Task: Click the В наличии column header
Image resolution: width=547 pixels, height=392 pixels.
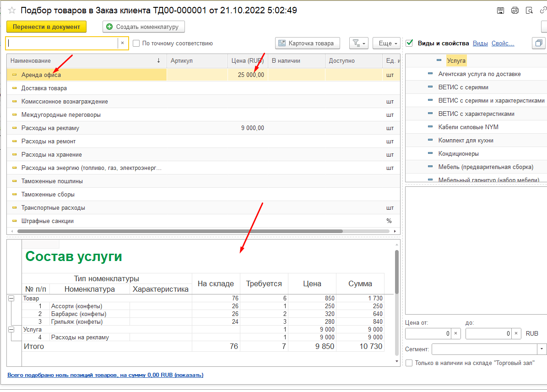Action: pyautogui.click(x=297, y=60)
